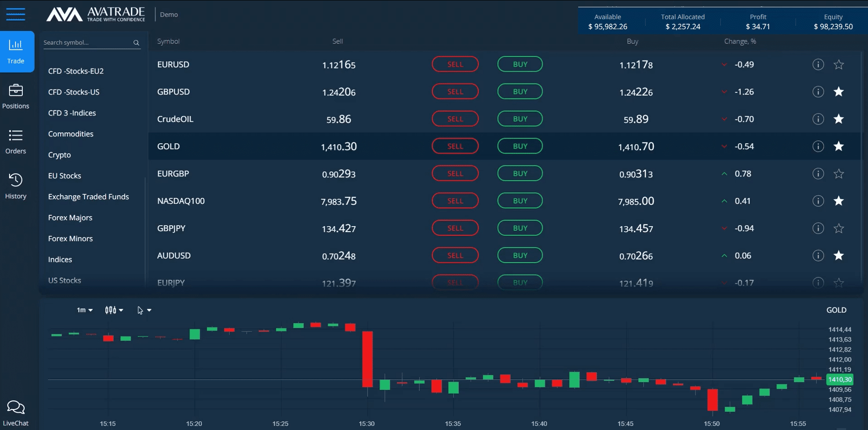The width and height of the screenshot is (868, 430).
Task: Remove GBPUSD from favorites star
Action: pos(839,92)
